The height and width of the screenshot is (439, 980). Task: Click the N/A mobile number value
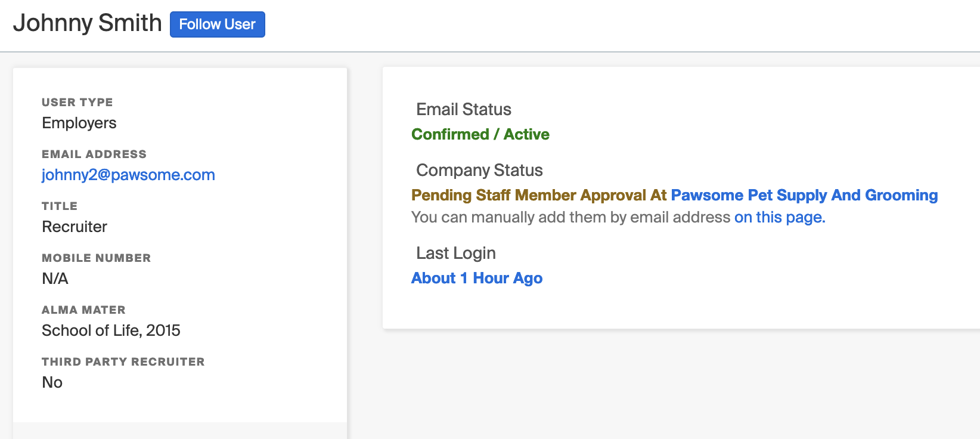55,279
